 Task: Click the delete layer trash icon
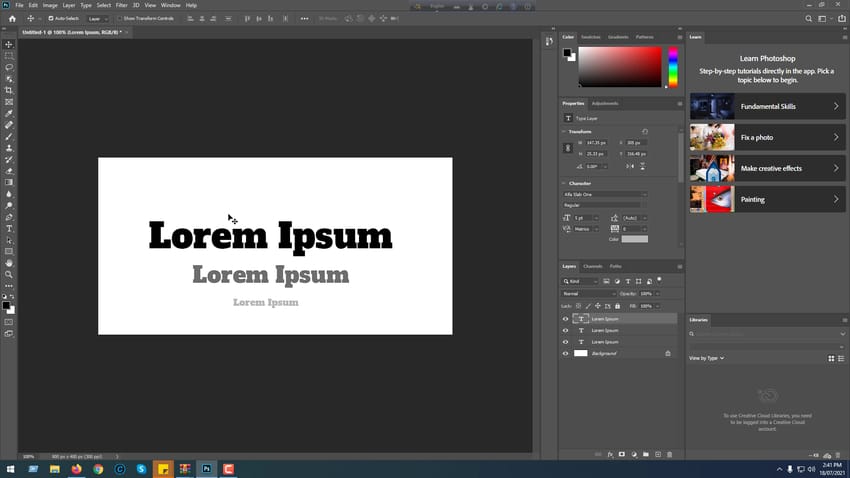coord(669,455)
